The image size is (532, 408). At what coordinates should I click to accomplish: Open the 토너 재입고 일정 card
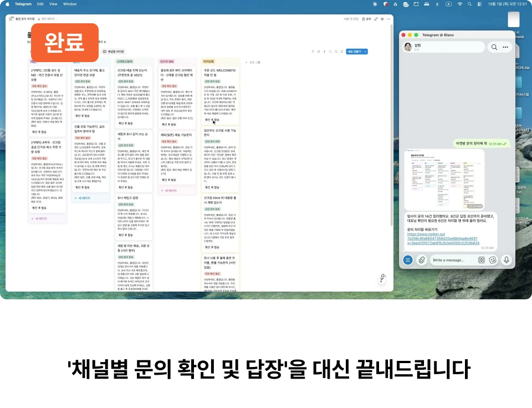tap(134, 217)
